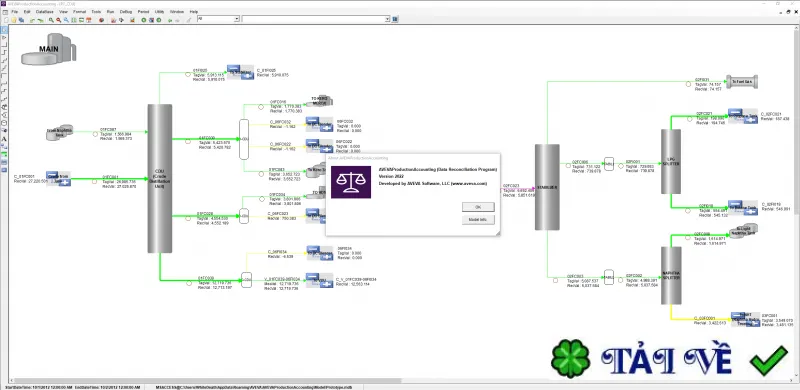Select the circle meter tool in the left palette
The width and height of the screenshot is (800, 390).
click(5, 123)
